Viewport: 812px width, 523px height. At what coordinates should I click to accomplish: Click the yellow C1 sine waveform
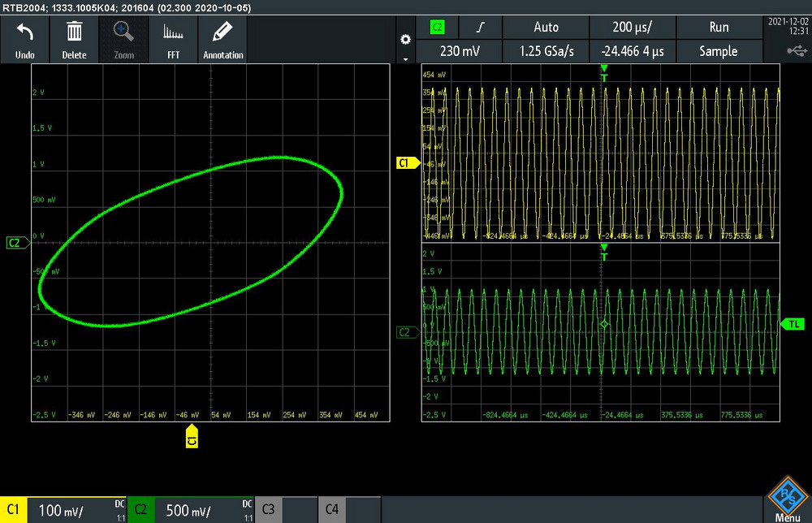(600, 162)
